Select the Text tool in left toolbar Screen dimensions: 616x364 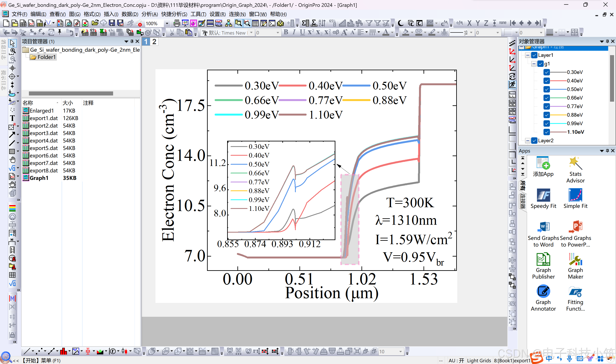(12, 118)
